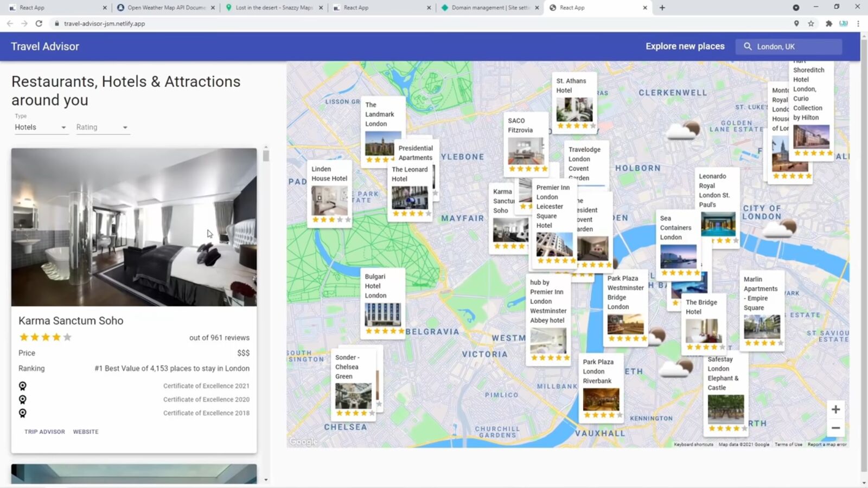This screenshot has width=868, height=488.
Task: Click the Certificate of Excellence 2021 ribbon icon
Action: point(22,386)
